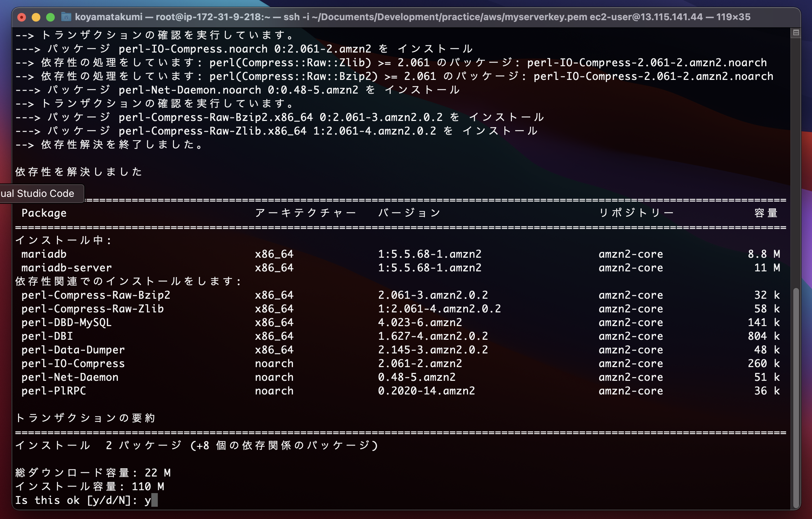The width and height of the screenshot is (812, 519).
Task: Click the mariadb package name in table
Action: click(x=43, y=254)
